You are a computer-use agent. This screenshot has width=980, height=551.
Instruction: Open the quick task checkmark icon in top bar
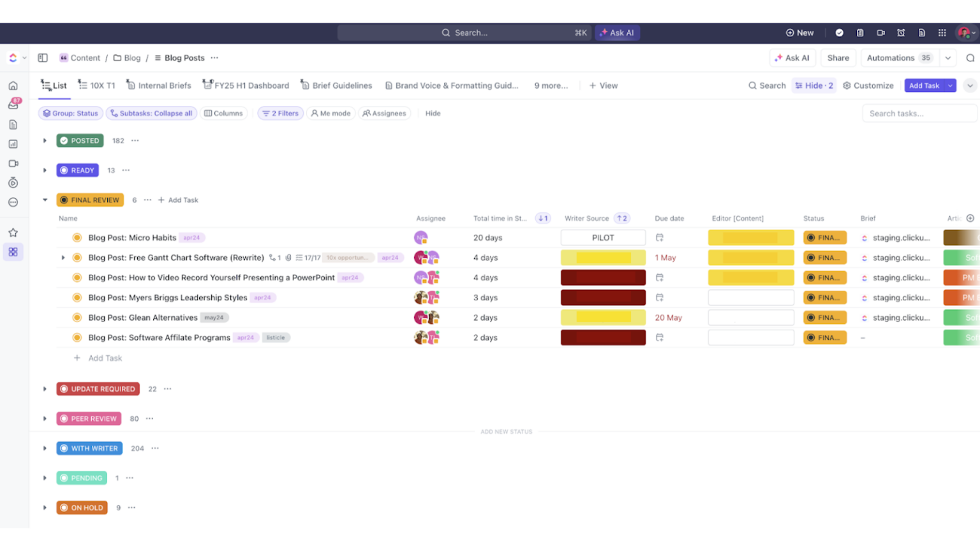[839, 32]
